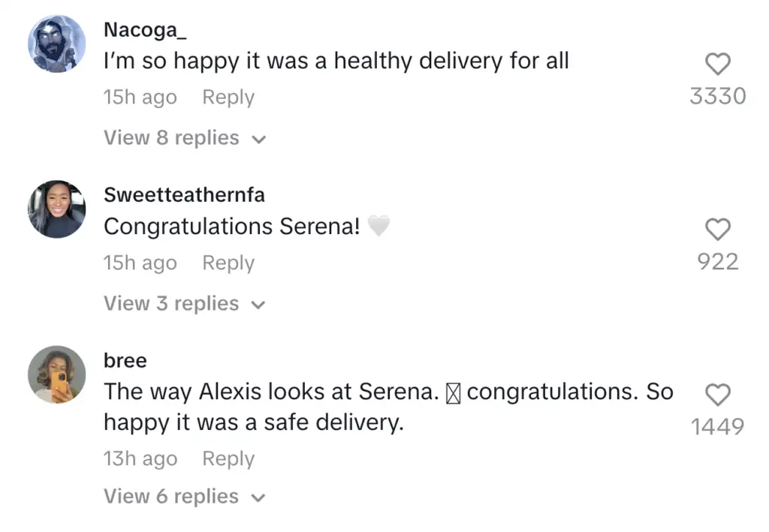The width and height of the screenshot is (769, 532).
Task: Open bree's profile picture
Action: click(56, 374)
